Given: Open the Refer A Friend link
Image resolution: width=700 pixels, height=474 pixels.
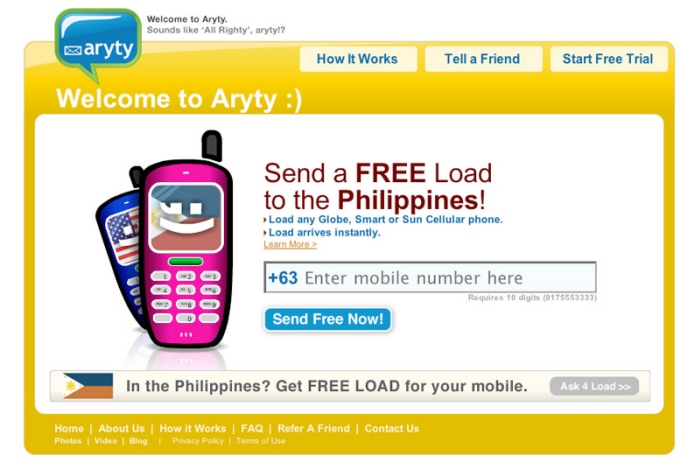Looking at the screenshot, I should tap(314, 428).
